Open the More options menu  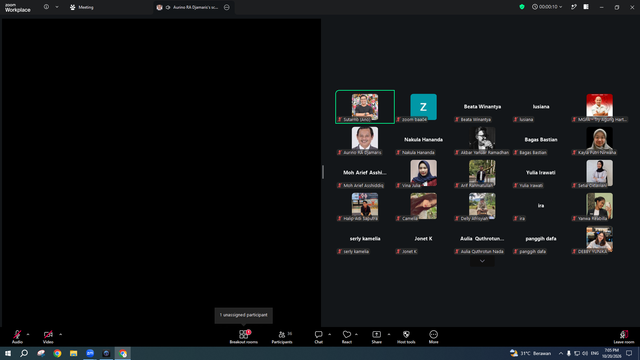433,337
